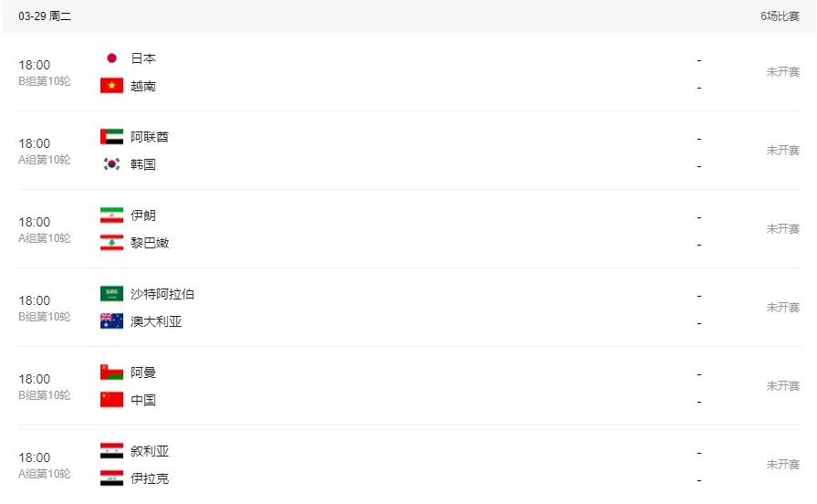Click 未开赛 status for Japan match
This screenshot has width=817, height=504.
[x=782, y=72]
